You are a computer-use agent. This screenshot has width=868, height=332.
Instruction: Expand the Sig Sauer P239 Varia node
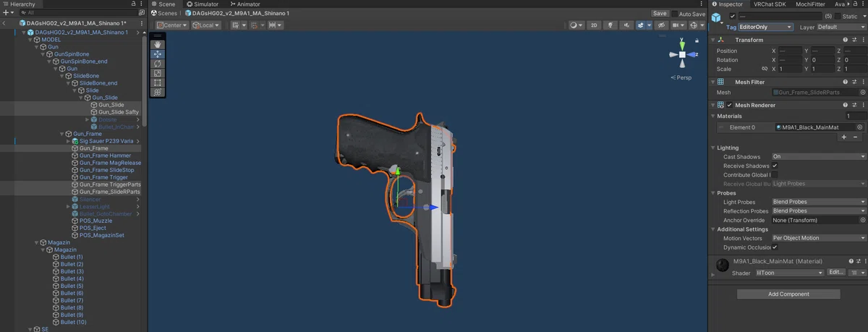68,141
